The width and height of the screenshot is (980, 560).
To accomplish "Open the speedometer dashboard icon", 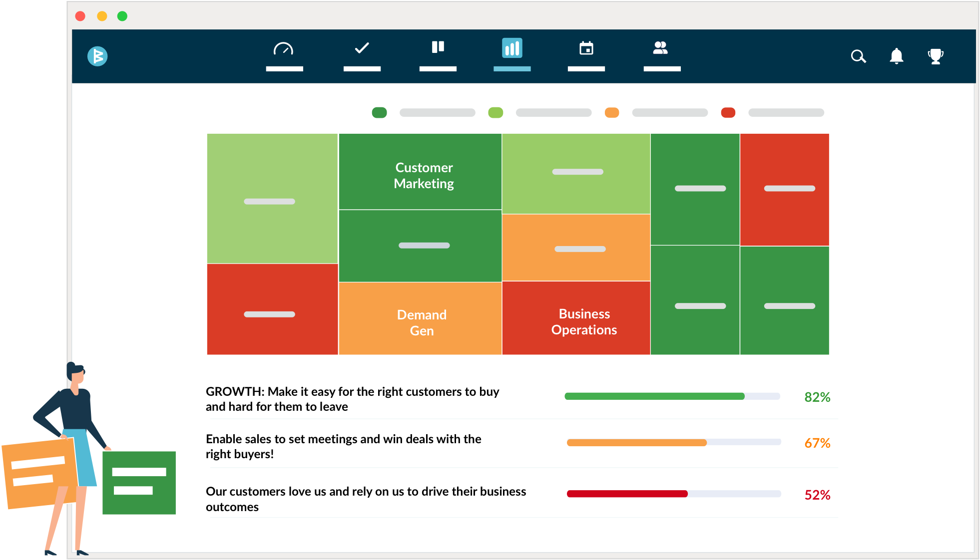I will pyautogui.click(x=284, y=49).
